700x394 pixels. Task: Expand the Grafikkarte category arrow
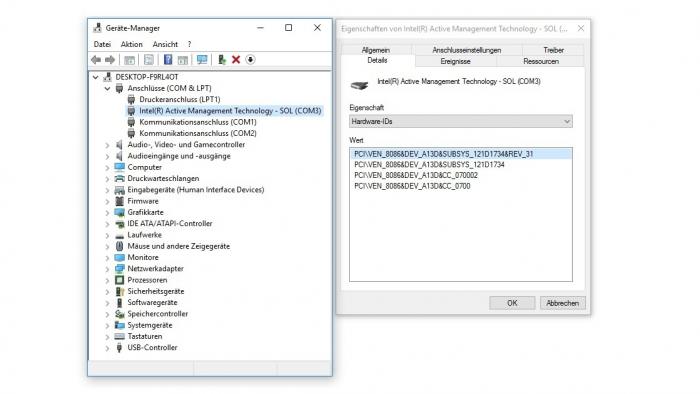107,213
